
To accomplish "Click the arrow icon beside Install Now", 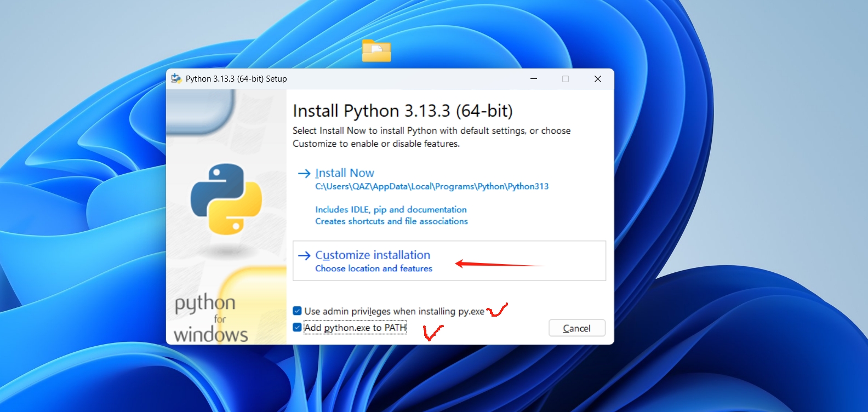I will pyautogui.click(x=304, y=174).
